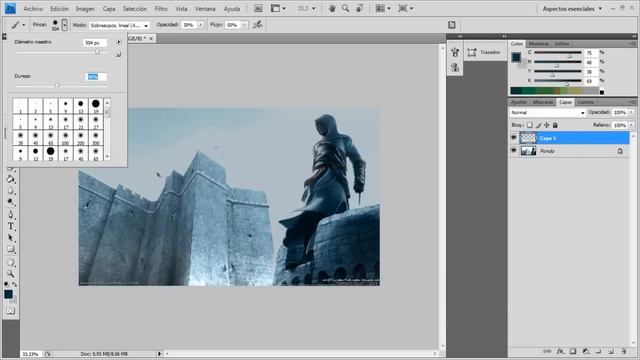
Task: Open Aspectos esenciales workspace menu
Action: (x=572, y=8)
